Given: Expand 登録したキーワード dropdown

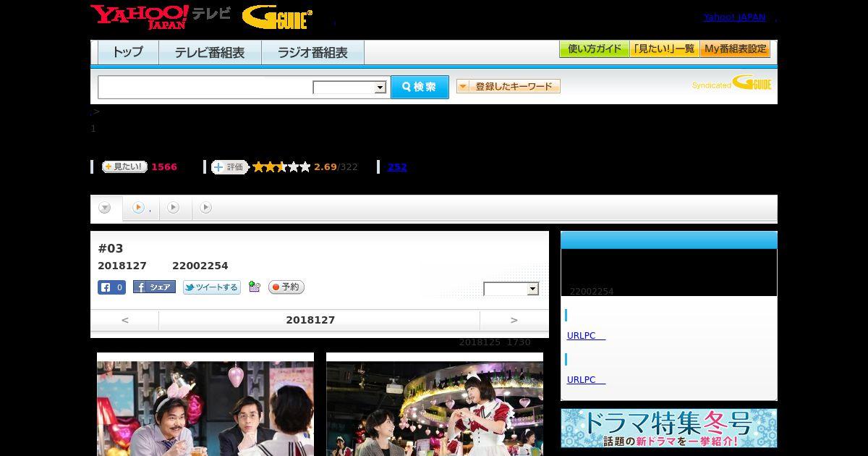Looking at the screenshot, I should [x=509, y=86].
